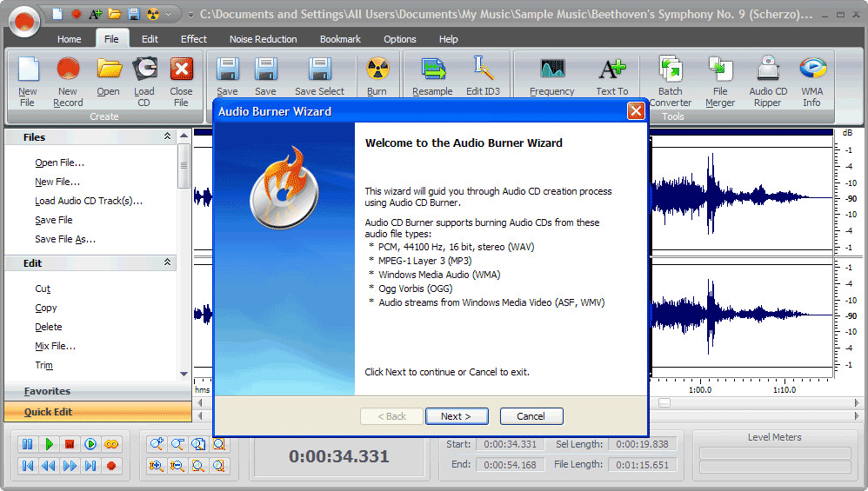The image size is (868, 491).
Task: Switch to the Home ribbon tab
Action: 70,39
